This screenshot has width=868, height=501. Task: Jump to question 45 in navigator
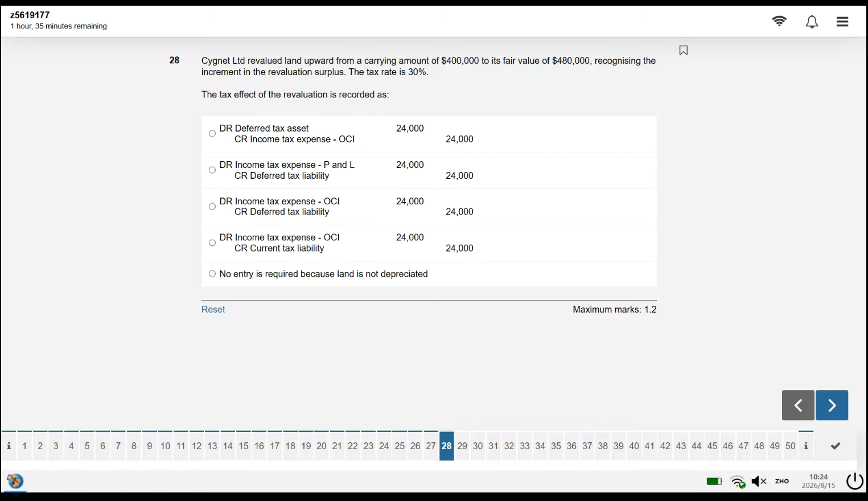tap(712, 446)
